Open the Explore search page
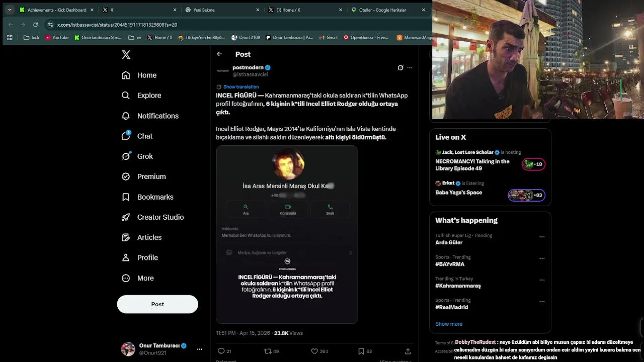The height and width of the screenshot is (362, 644). (141, 96)
